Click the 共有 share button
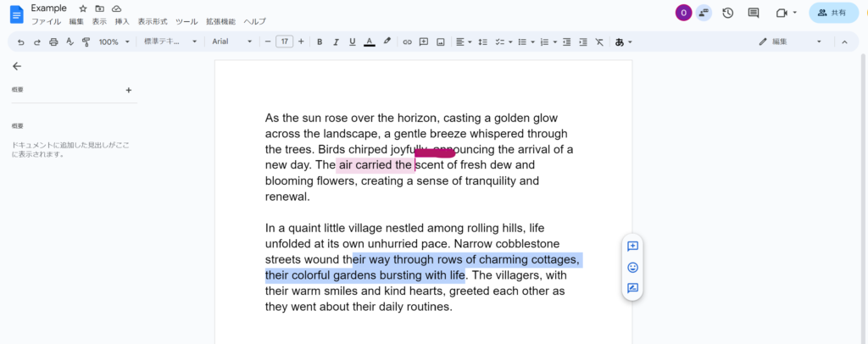Image resolution: width=868 pixels, height=344 pixels. tap(832, 13)
